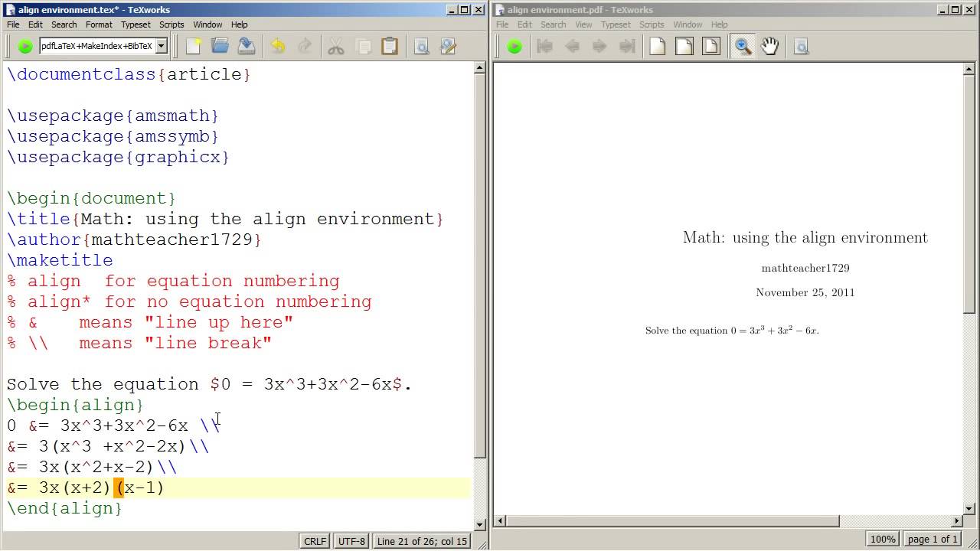Open Scripts menu in editor window
The height and width of the screenshot is (551, 980).
(x=171, y=24)
